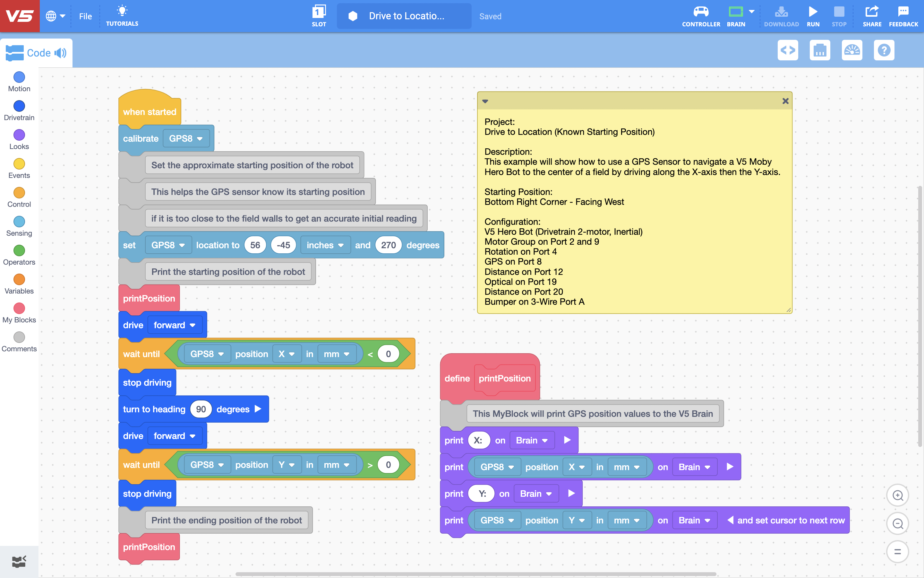
Task: Open the File menu
Action: point(86,16)
